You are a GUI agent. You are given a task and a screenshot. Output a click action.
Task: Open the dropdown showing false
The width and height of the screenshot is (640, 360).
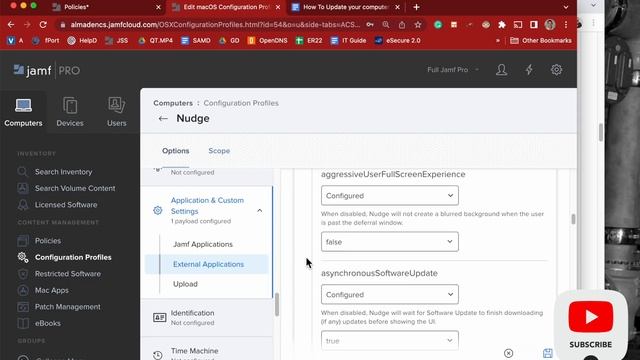[389, 242]
